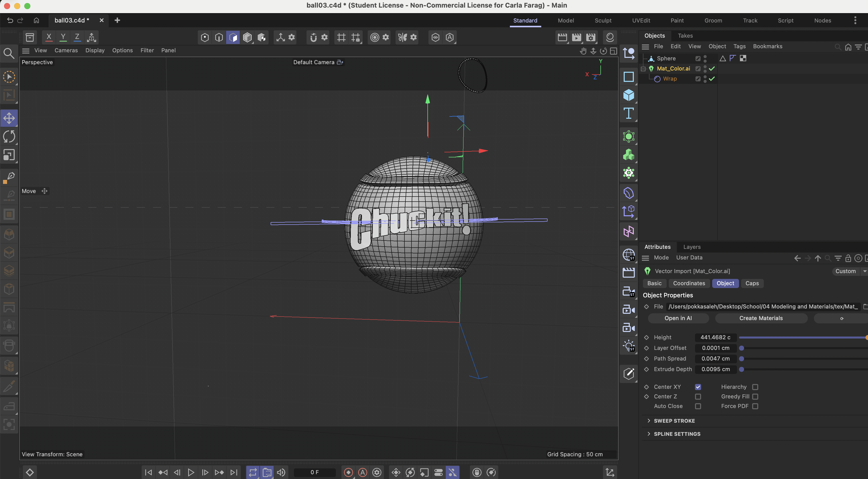This screenshot has width=868, height=479.
Task: Open the Cameras viewport menu
Action: [66, 50]
